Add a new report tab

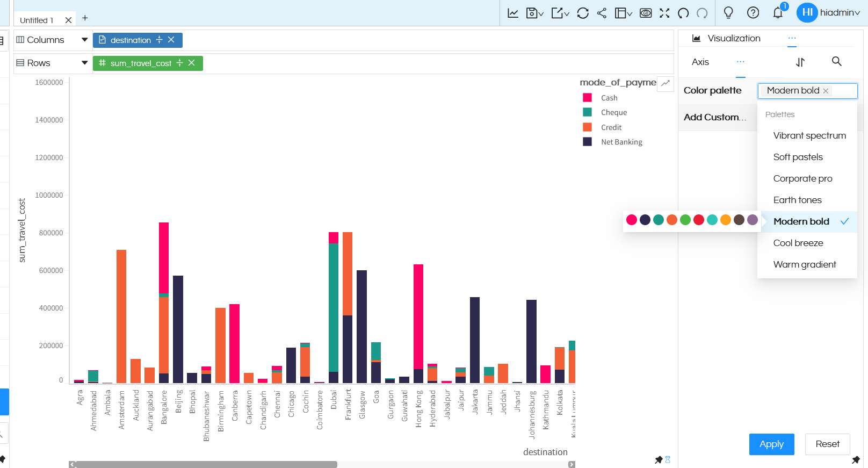click(85, 18)
